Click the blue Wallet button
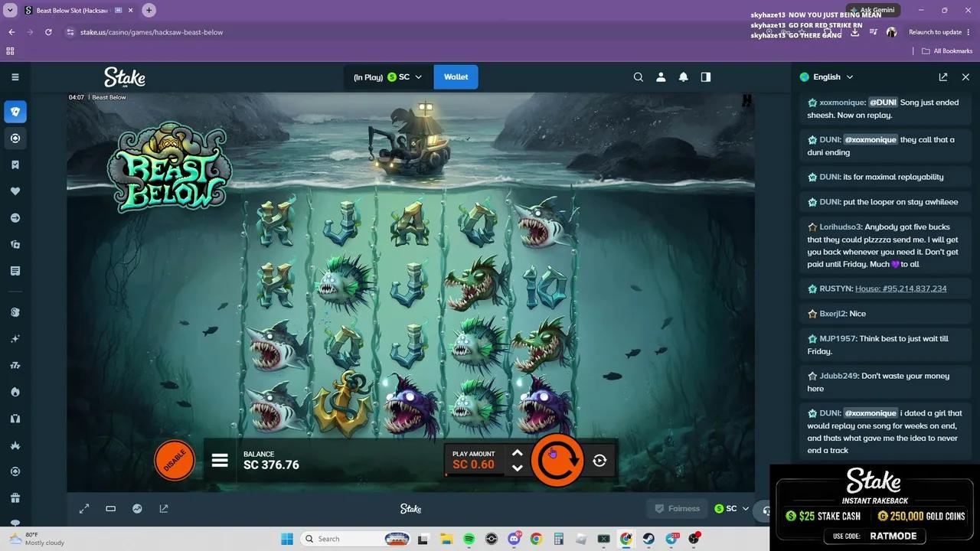The width and height of the screenshot is (980, 551). point(456,77)
